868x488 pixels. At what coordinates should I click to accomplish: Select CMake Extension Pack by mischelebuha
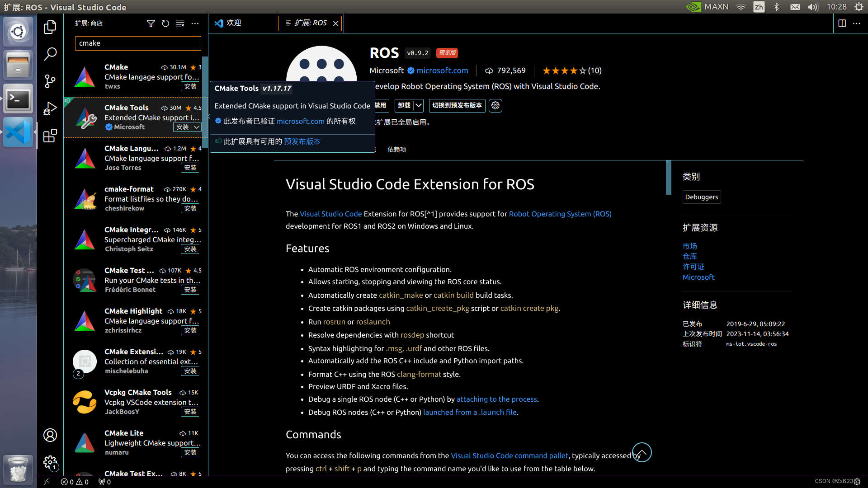click(136, 361)
